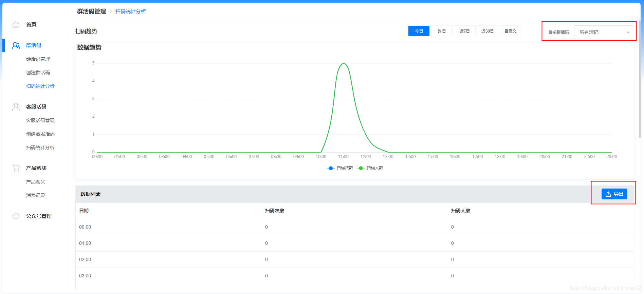Switch to 昨日 time range
The width and height of the screenshot is (644, 294).
(442, 31)
